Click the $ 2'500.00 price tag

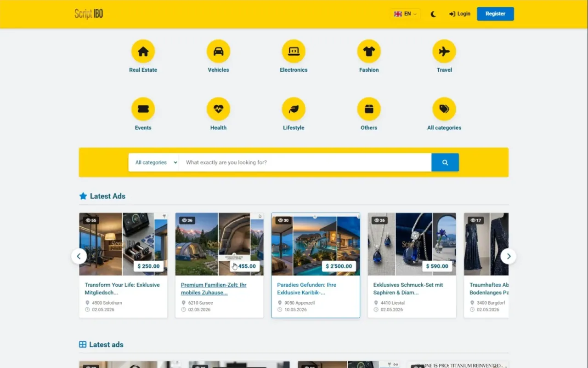click(339, 266)
